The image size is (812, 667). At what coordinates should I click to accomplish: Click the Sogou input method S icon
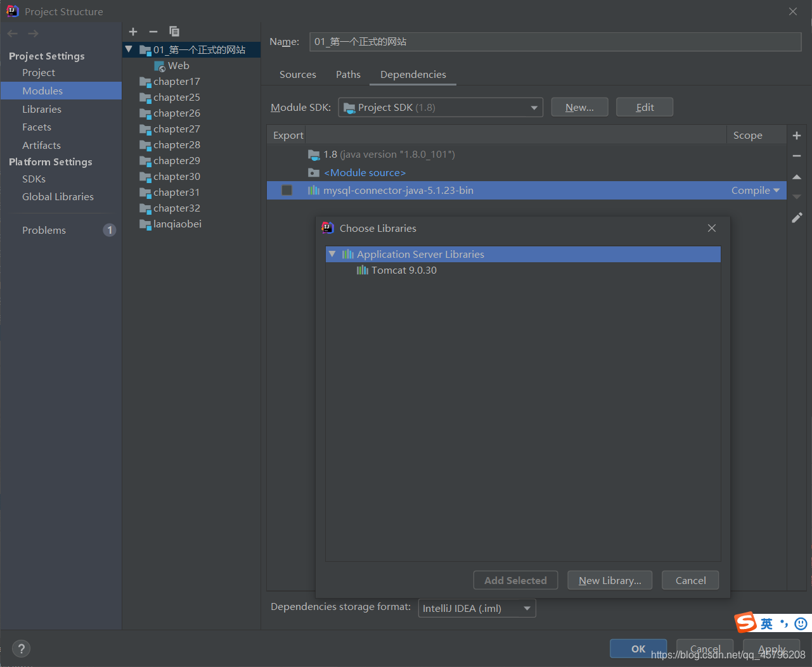pyautogui.click(x=745, y=623)
